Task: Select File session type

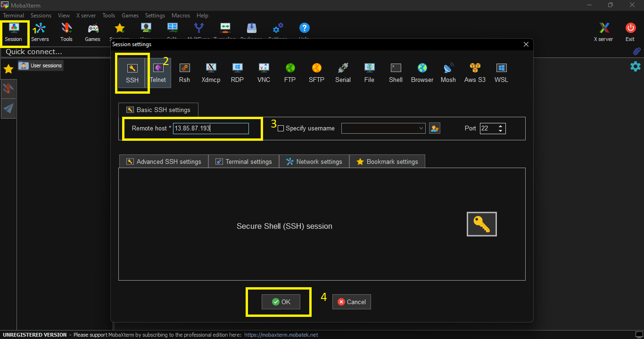Action: pos(369,73)
